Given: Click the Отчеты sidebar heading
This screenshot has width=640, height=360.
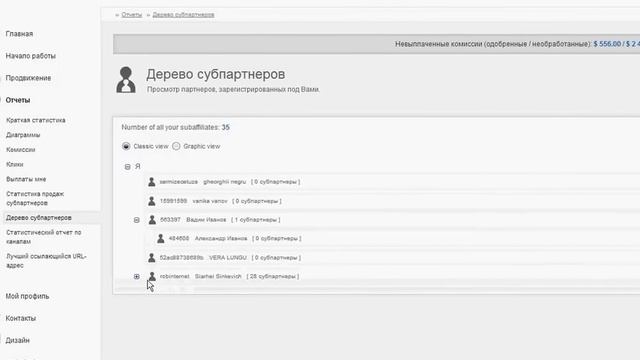Looking at the screenshot, I should pos(18,100).
